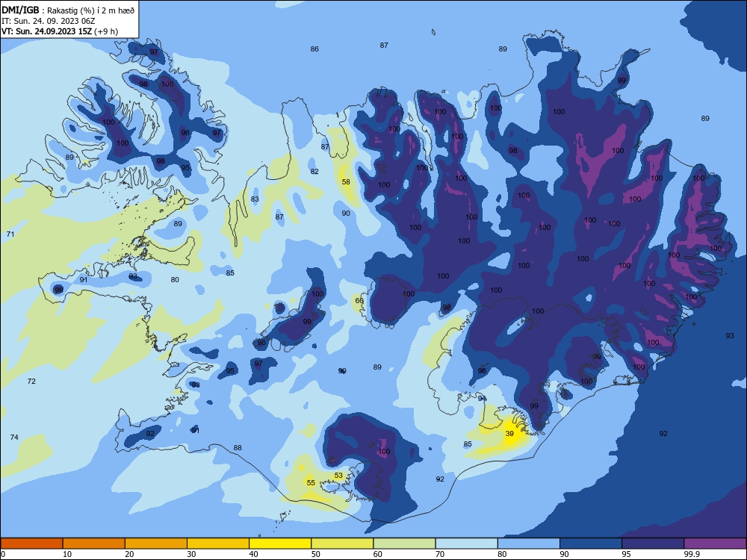Click the humidity value 82 on the map

click(314, 172)
